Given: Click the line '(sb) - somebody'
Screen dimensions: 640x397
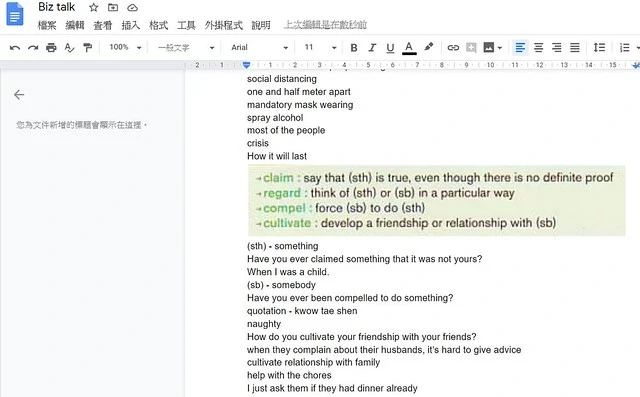Looking at the screenshot, I should pyautogui.click(x=281, y=285).
